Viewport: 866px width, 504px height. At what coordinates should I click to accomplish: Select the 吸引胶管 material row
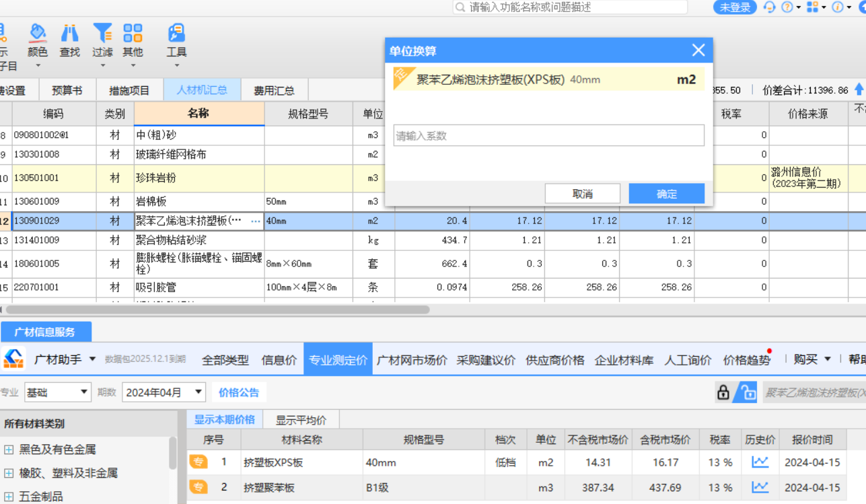click(x=433, y=287)
